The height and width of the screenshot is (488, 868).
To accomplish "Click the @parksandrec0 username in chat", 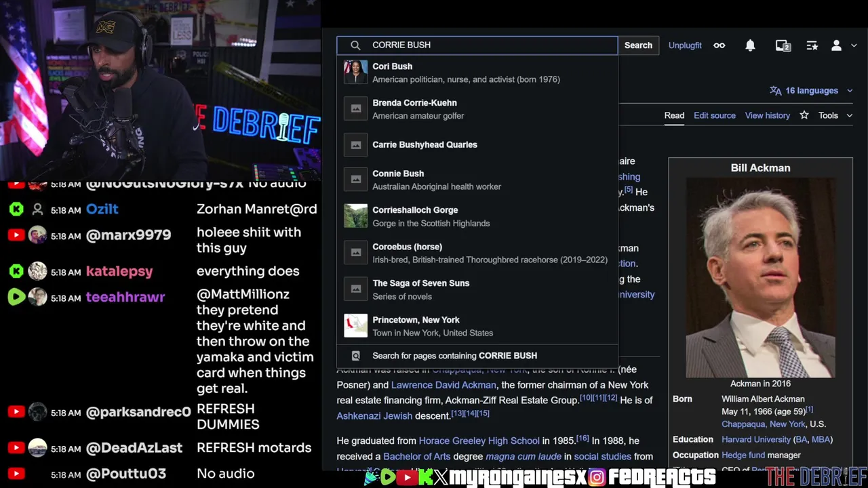I will coord(138,412).
